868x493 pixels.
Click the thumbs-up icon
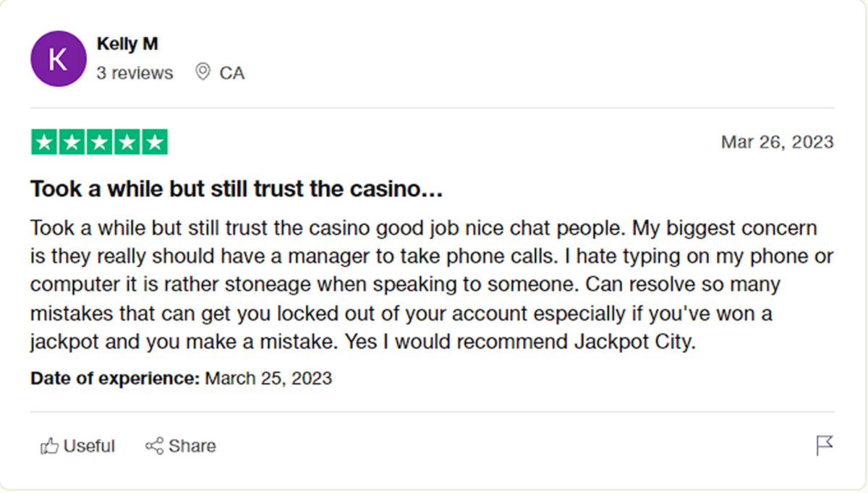[49, 446]
